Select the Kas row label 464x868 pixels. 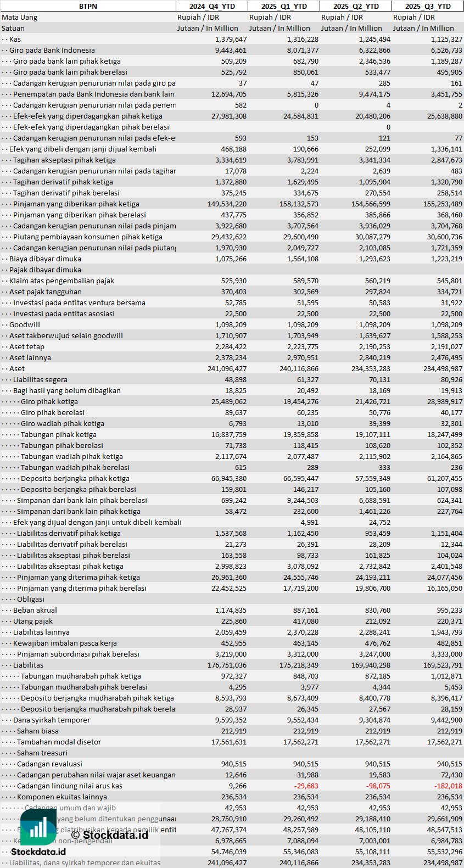pos(15,39)
